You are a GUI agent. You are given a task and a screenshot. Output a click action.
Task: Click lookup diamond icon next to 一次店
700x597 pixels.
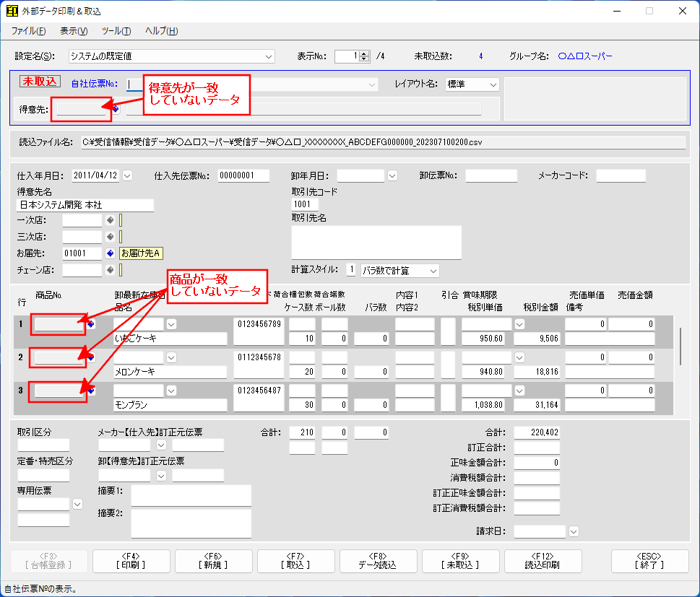111,220
